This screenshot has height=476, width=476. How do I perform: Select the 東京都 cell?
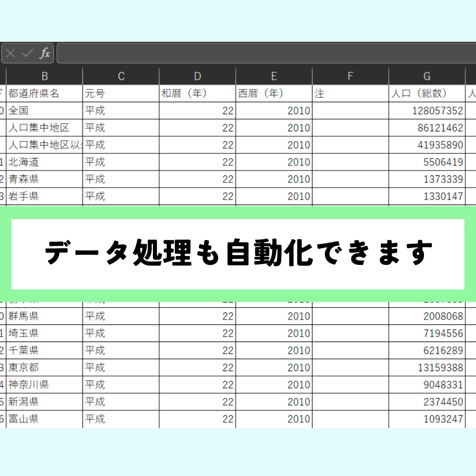tap(45, 368)
